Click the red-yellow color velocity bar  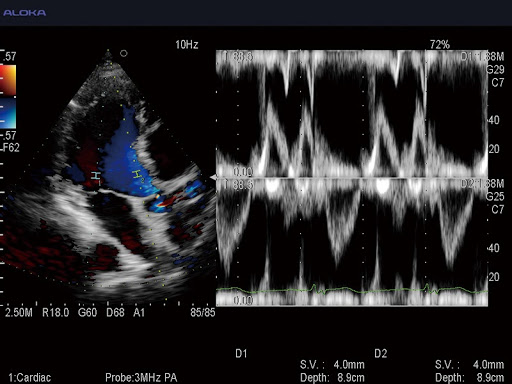pos(8,80)
